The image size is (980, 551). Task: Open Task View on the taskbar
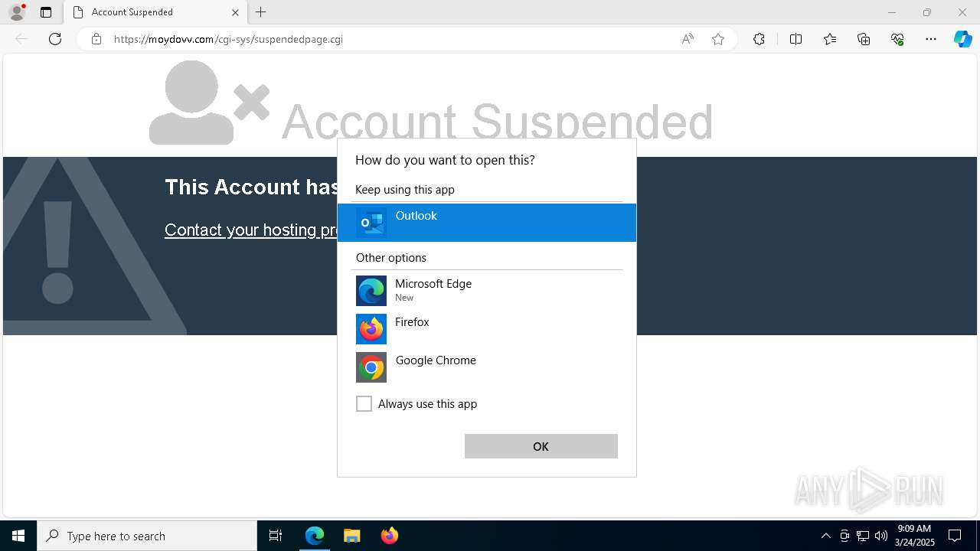[x=276, y=536]
